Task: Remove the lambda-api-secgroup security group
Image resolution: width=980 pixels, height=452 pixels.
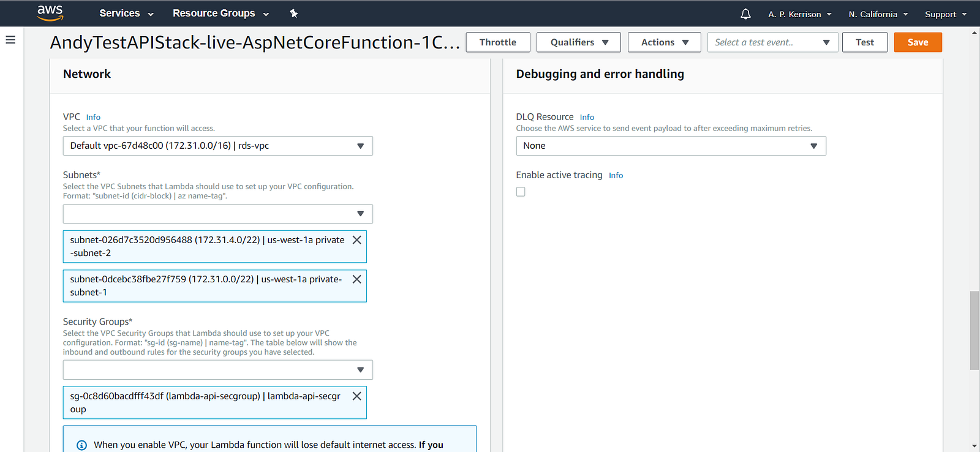Action: (x=356, y=396)
